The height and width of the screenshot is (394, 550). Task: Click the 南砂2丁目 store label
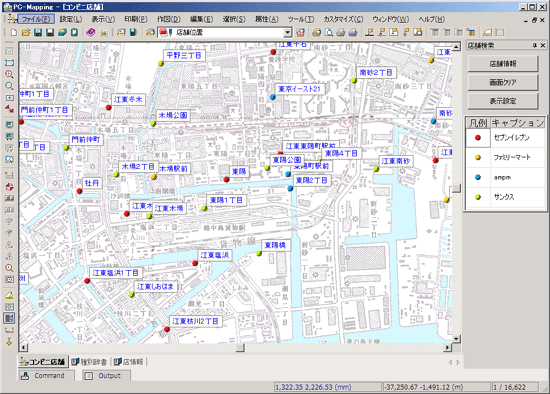tap(376, 72)
